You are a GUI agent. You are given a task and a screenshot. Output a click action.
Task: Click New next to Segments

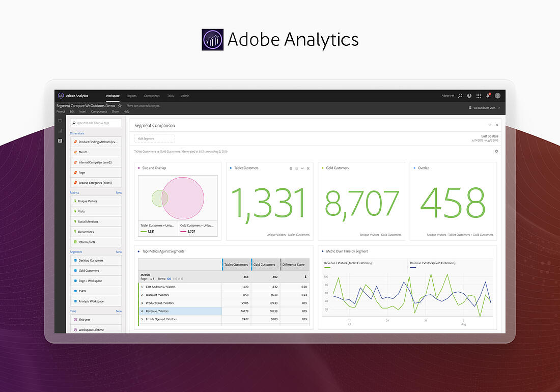click(x=119, y=251)
